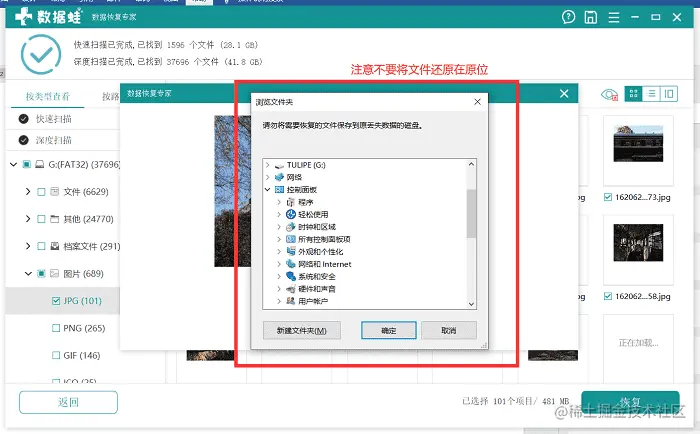The image size is (700, 434).
Task: Click the 深度扫描 check status icon
Action: click(24, 140)
